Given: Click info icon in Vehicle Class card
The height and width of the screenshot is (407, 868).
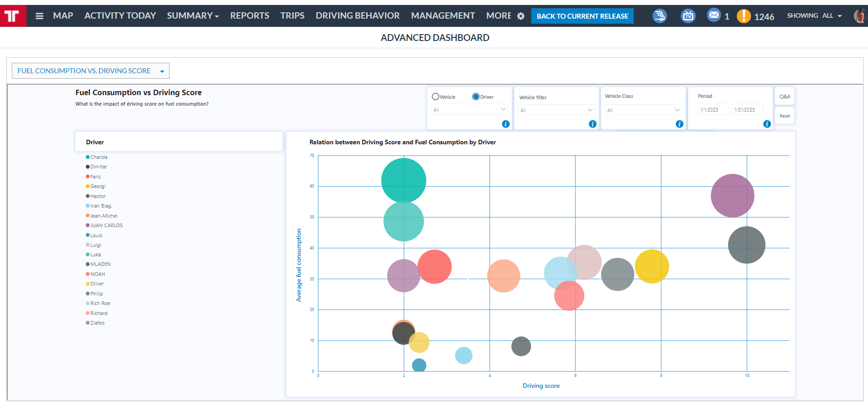Looking at the screenshot, I should [x=679, y=124].
